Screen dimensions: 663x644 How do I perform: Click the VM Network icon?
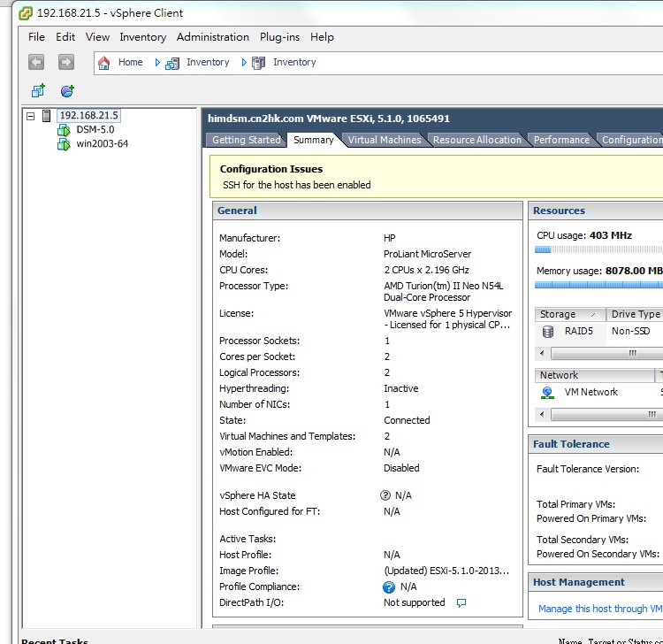click(x=547, y=393)
